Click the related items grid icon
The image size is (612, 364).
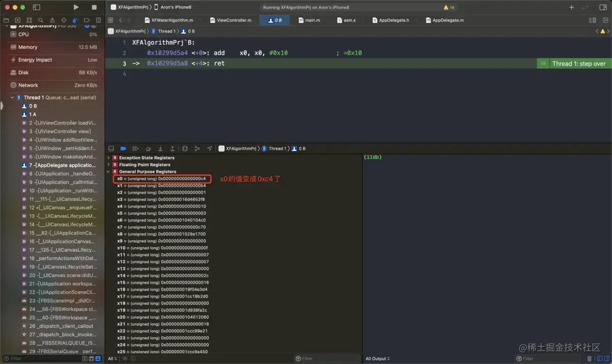point(111,20)
